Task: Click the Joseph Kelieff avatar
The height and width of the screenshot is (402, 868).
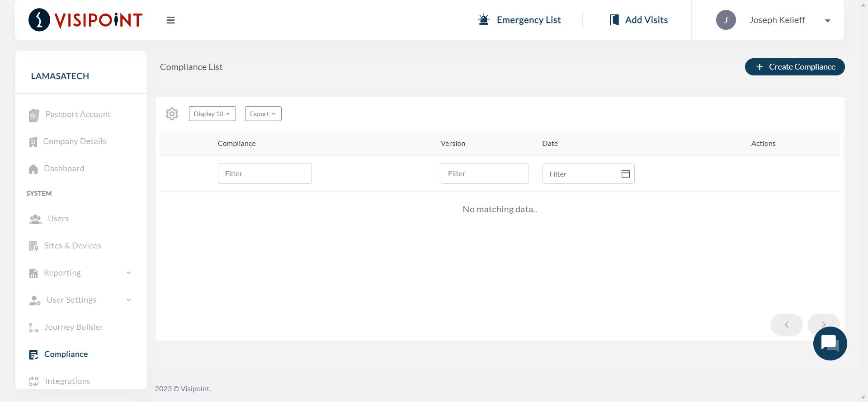Action: pos(726,20)
